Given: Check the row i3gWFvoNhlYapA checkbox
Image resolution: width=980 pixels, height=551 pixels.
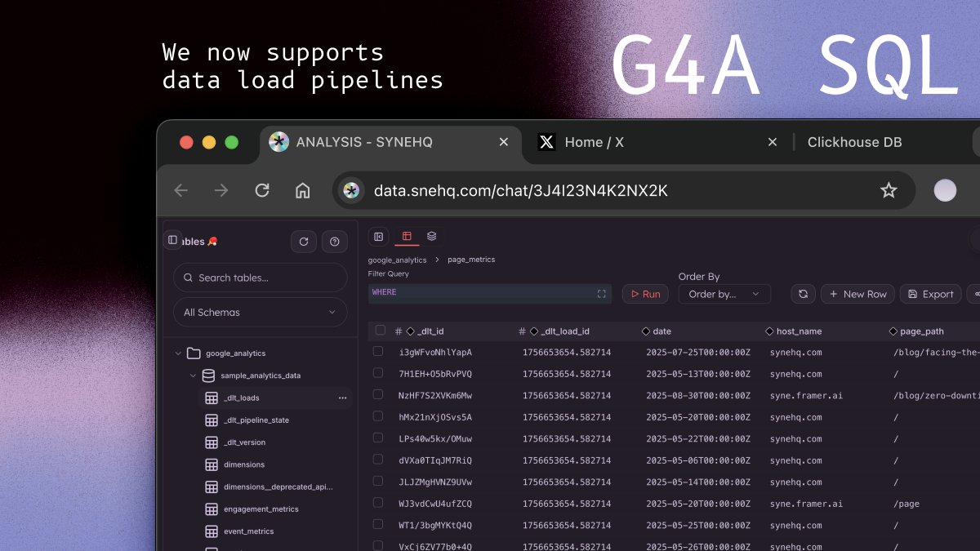Looking at the screenshot, I should tap(378, 351).
